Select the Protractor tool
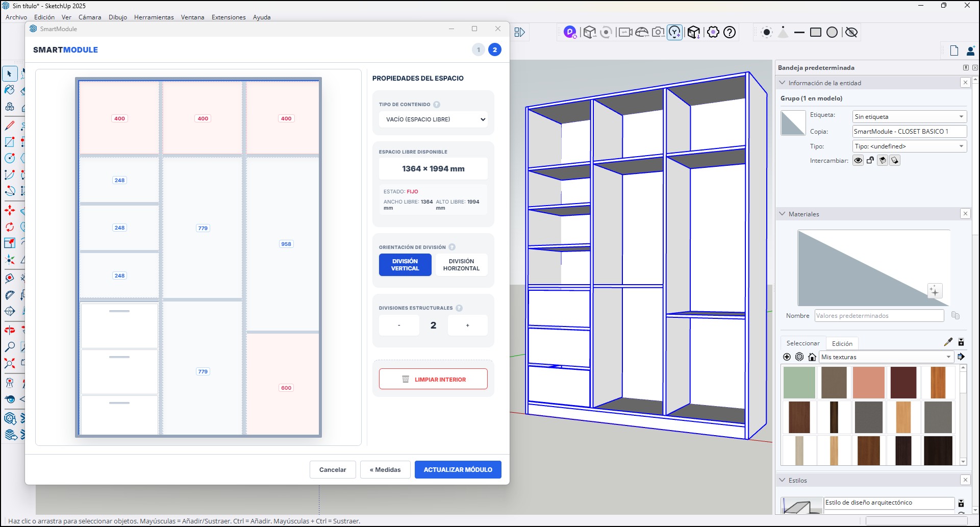This screenshot has width=980, height=527. point(10,295)
